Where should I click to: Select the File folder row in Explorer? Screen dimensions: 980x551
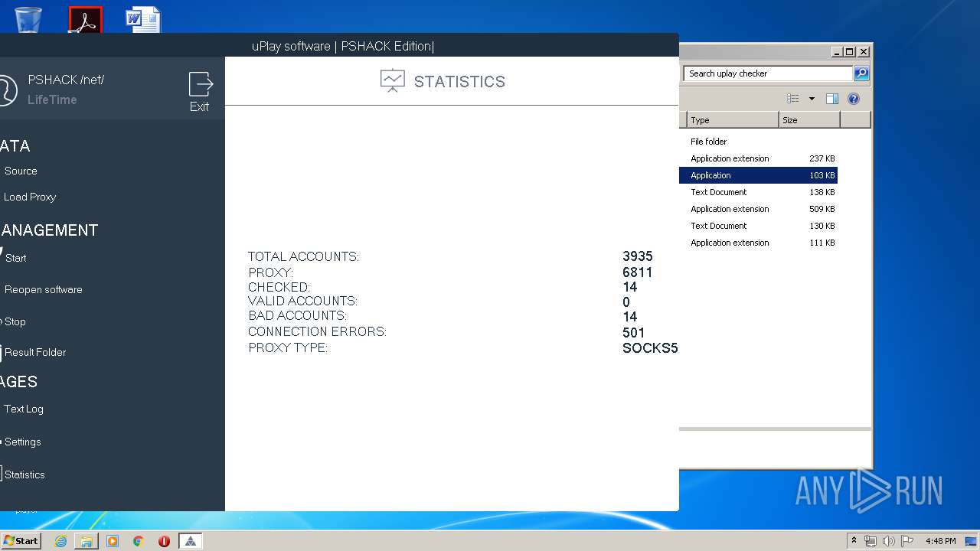point(758,142)
